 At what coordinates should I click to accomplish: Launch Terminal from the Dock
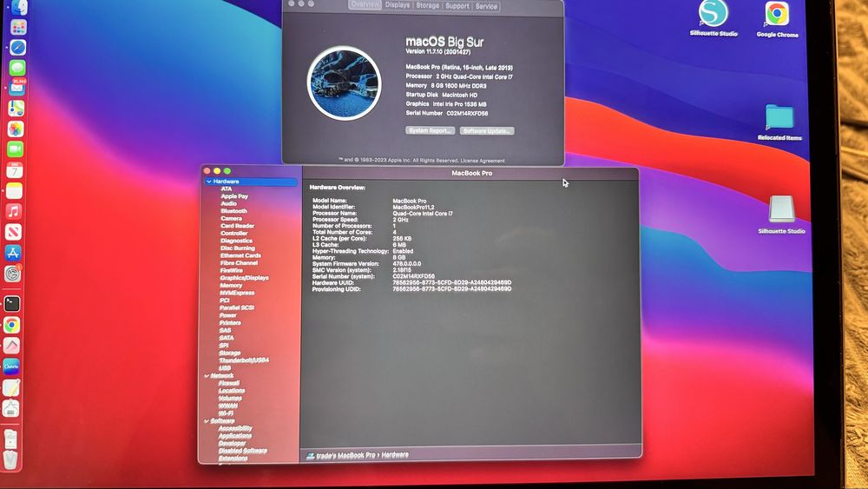pyautogui.click(x=12, y=303)
